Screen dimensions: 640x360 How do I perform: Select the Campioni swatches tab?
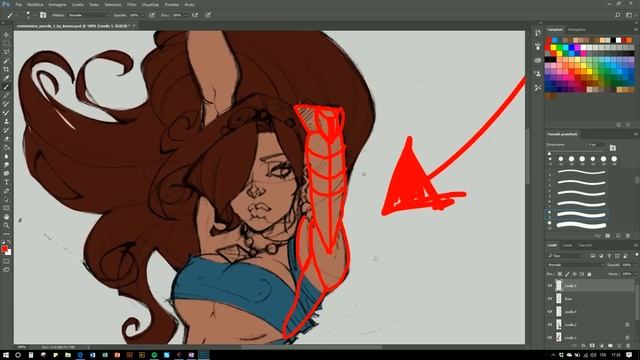point(555,30)
